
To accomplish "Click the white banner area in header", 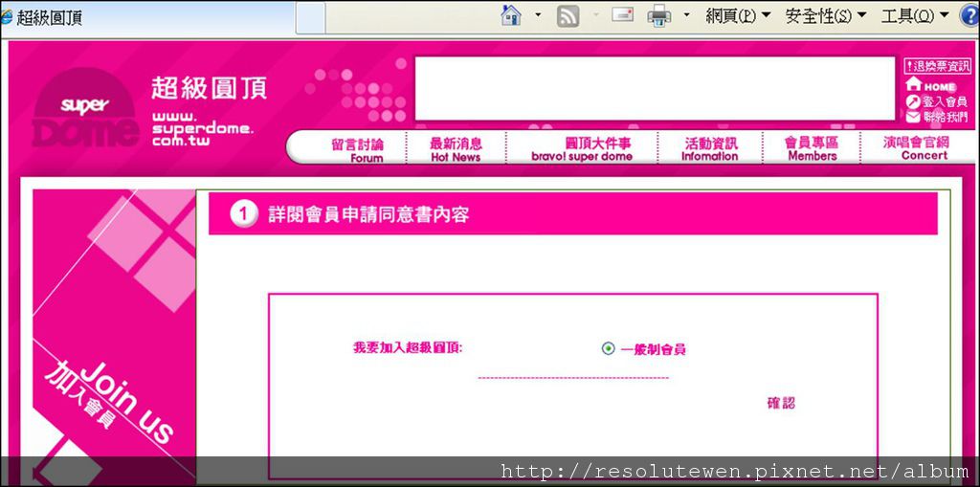I will (x=655, y=88).
